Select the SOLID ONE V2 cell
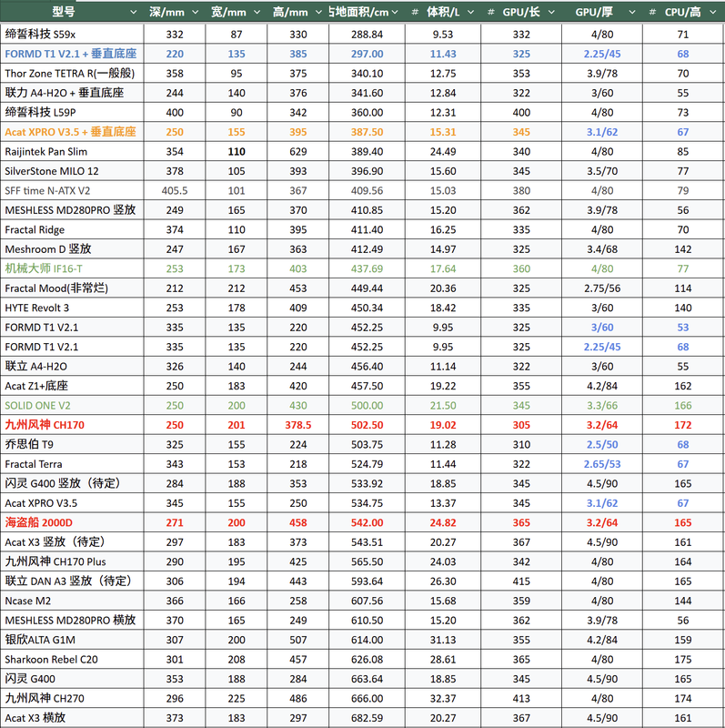This screenshot has height=728, width=725. [x=72, y=405]
